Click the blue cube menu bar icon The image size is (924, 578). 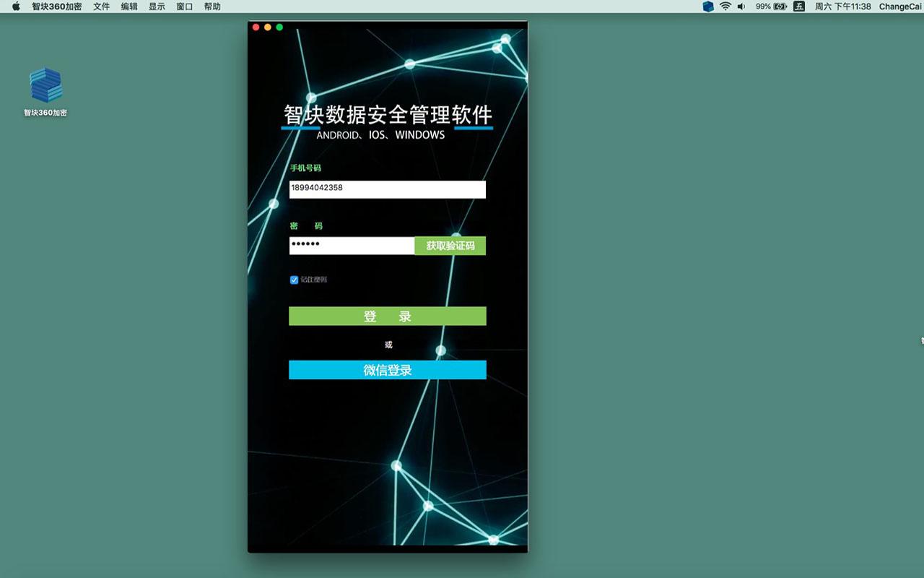tap(708, 7)
